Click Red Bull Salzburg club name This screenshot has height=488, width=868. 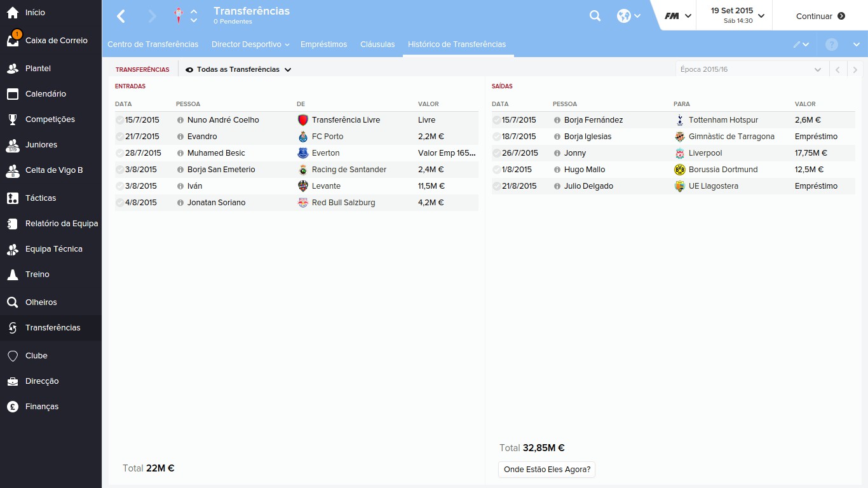343,203
